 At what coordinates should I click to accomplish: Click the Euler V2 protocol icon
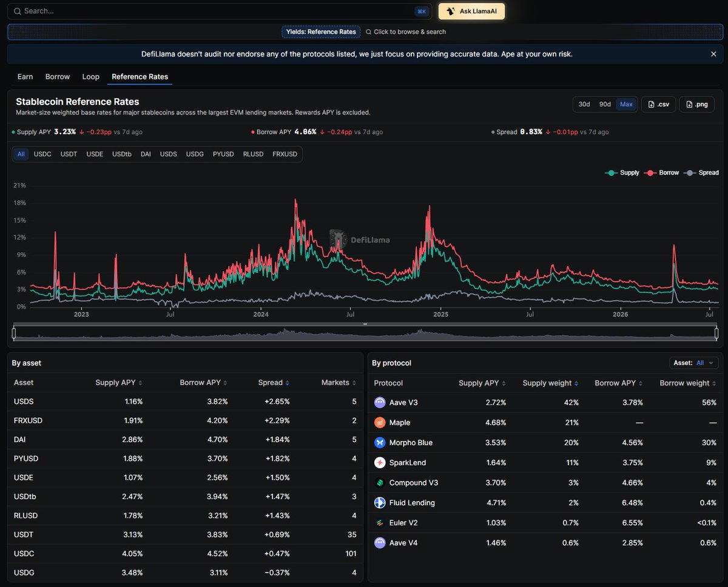[x=380, y=523]
